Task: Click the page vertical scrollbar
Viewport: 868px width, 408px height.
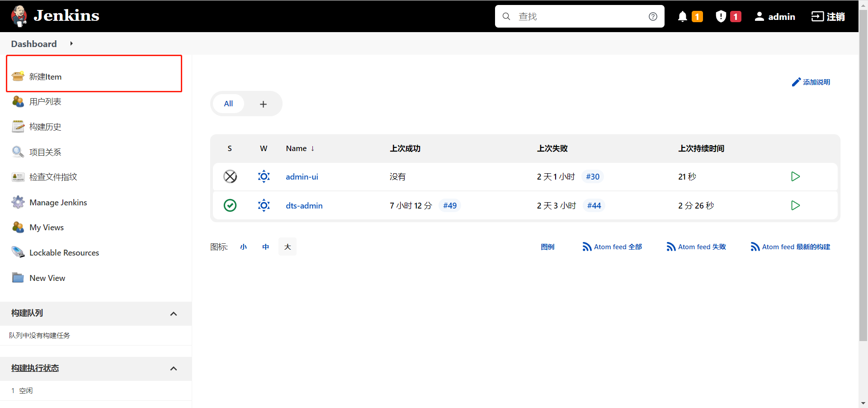Action: (863, 176)
